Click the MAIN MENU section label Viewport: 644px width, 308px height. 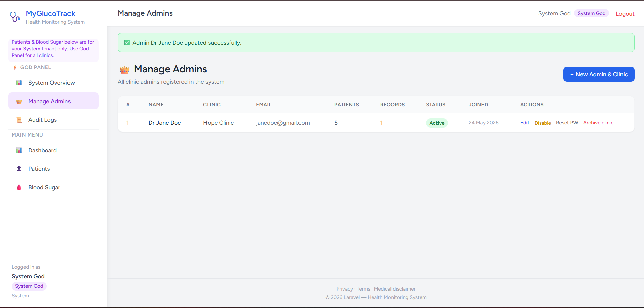tap(27, 135)
